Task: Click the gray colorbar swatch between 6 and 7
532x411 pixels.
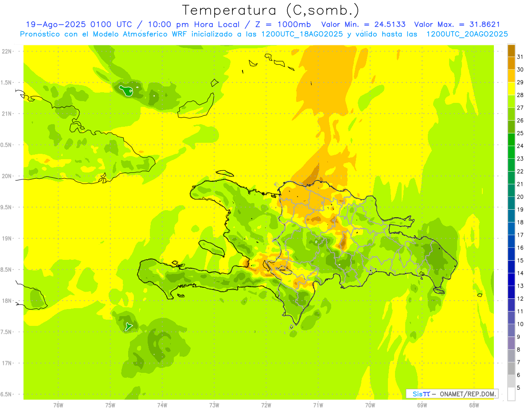Action: tap(511, 368)
